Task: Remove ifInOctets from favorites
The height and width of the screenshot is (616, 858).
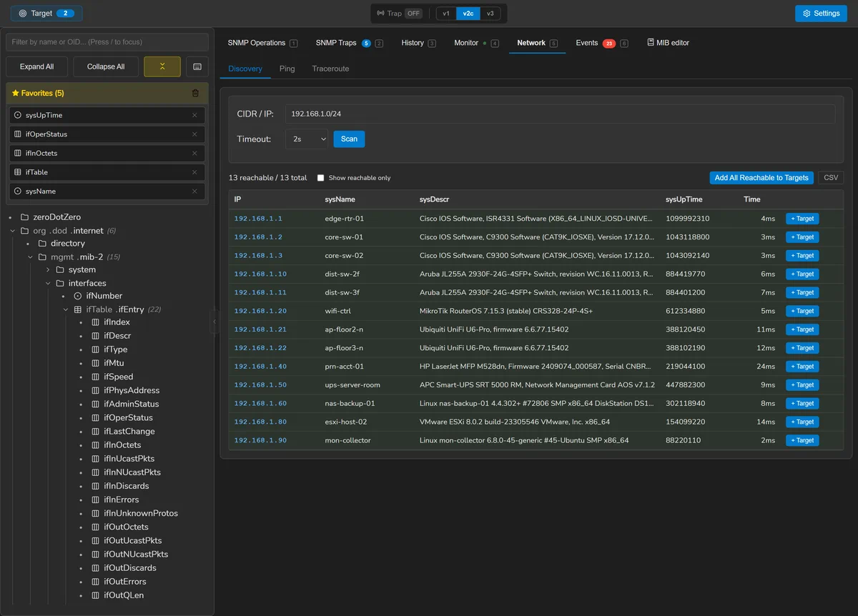Action: point(194,153)
